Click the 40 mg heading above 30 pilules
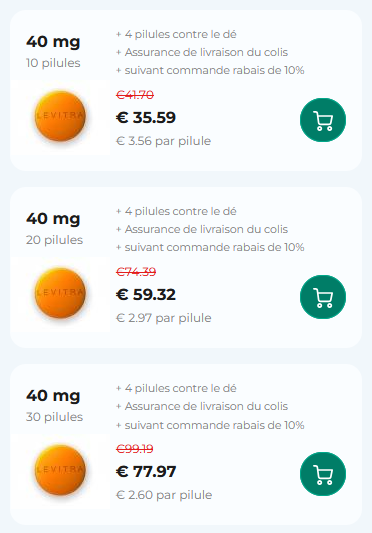This screenshot has width=372, height=533. coord(53,396)
